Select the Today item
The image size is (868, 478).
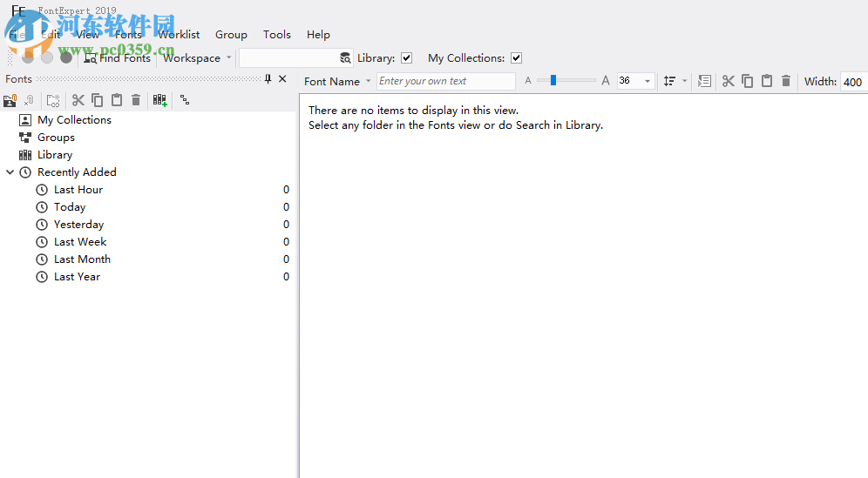coord(70,207)
